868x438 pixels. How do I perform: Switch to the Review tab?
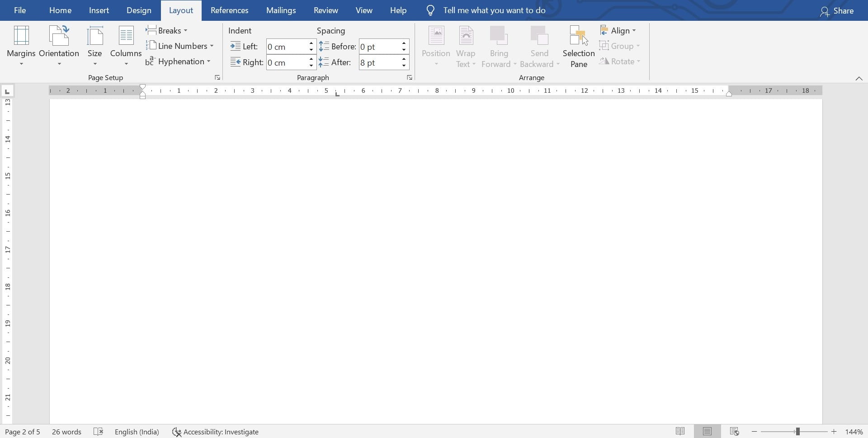click(326, 10)
